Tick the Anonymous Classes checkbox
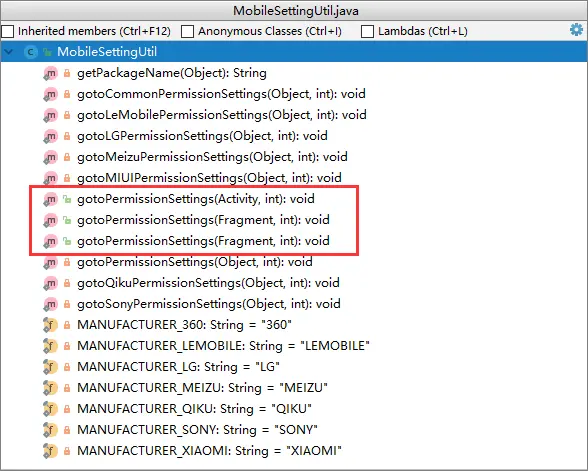This screenshot has height=471, width=588. click(187, 32)
